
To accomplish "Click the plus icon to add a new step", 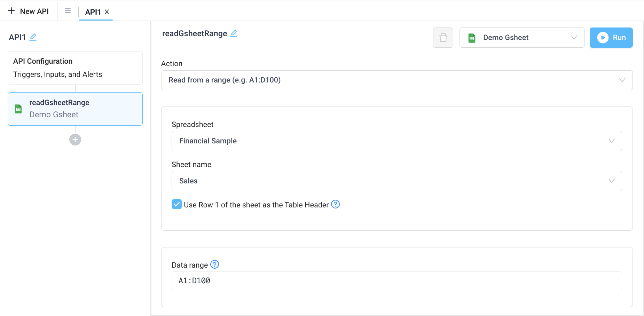I will click(75, 140).
